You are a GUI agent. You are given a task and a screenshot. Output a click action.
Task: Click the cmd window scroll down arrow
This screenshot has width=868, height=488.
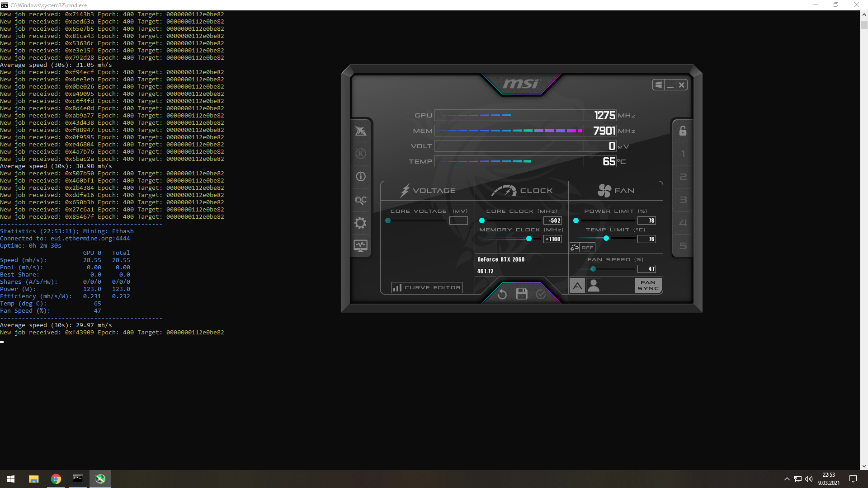(x=864, y=466)
